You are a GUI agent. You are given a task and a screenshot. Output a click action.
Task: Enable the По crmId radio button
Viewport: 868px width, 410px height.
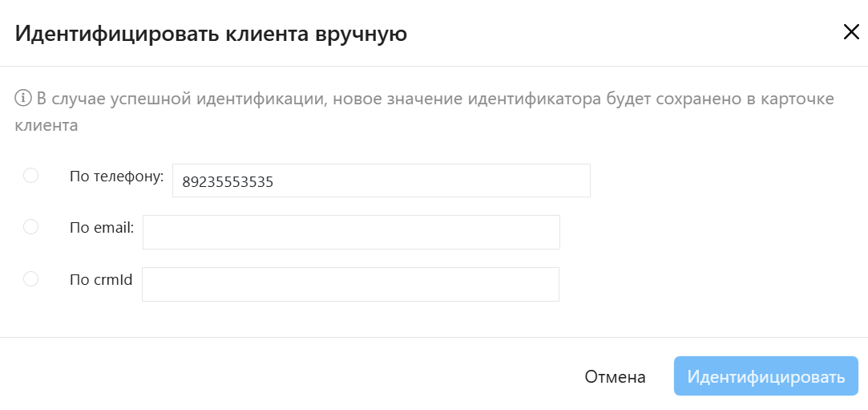click(30, 279)
